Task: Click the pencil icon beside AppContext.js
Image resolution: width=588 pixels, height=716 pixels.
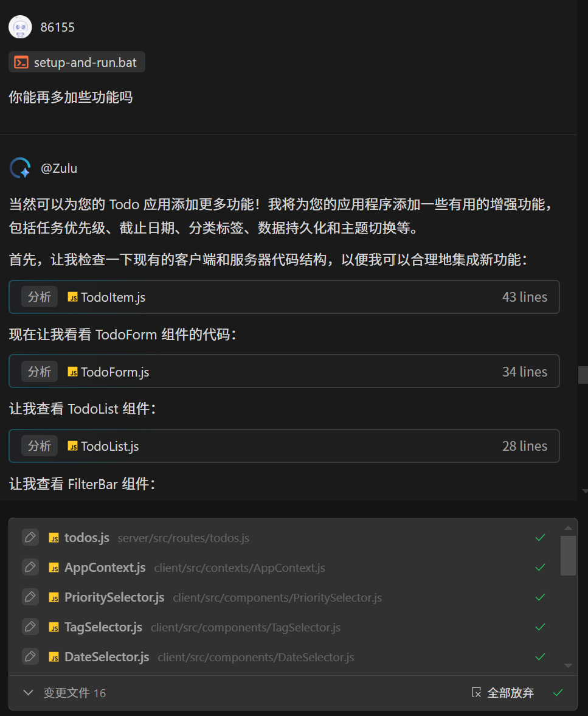Action: click(x=30, y=567)
